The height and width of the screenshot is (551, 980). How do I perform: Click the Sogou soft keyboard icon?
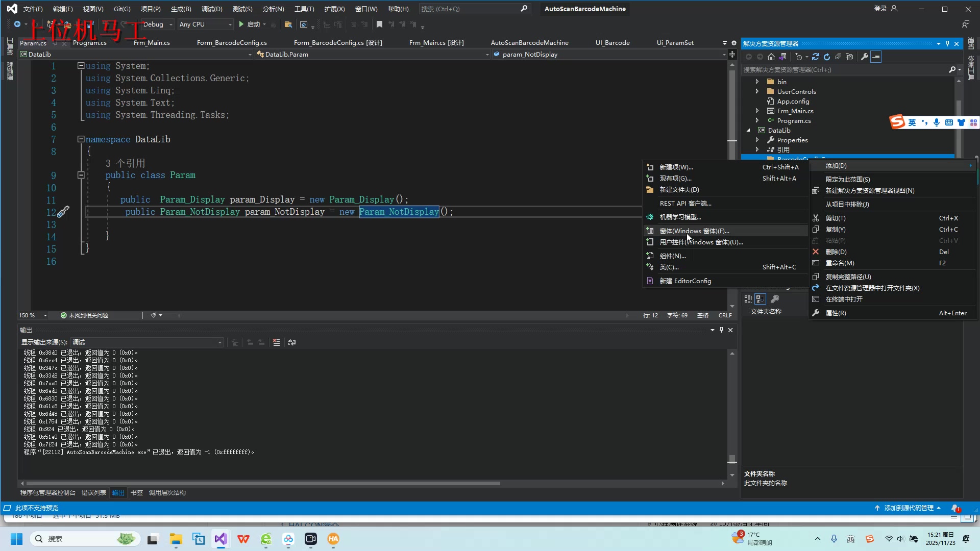point(949,122)
